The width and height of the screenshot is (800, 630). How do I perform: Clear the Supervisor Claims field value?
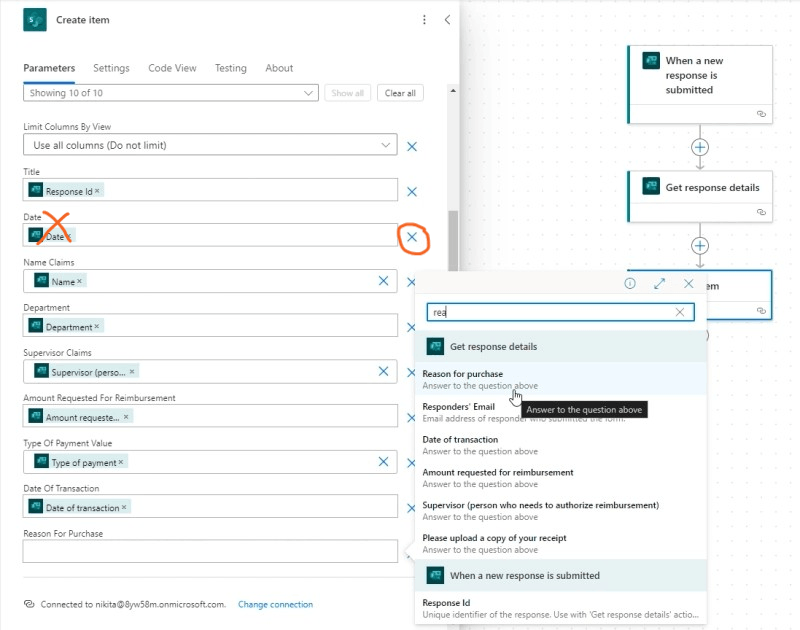(x=383, y=371)
